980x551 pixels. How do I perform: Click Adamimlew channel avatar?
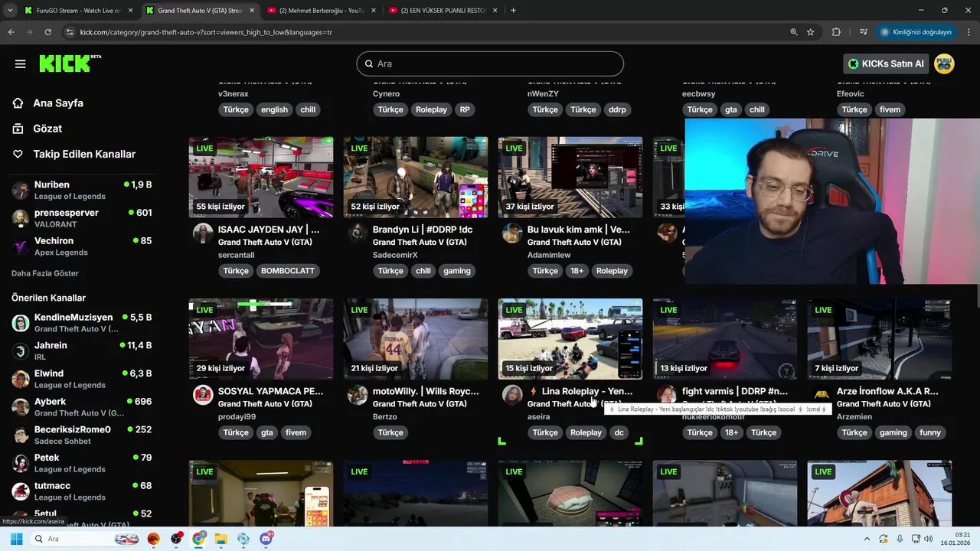(x=512, y=233)
